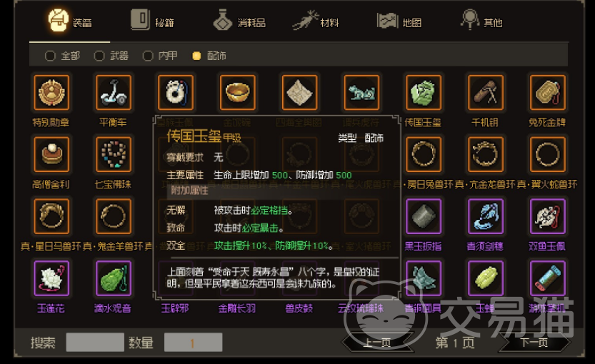Viewport: 595px width, 364px height.
Task: Select the 游戏掌机 handheld console item
Action: (x=548, y=278)
